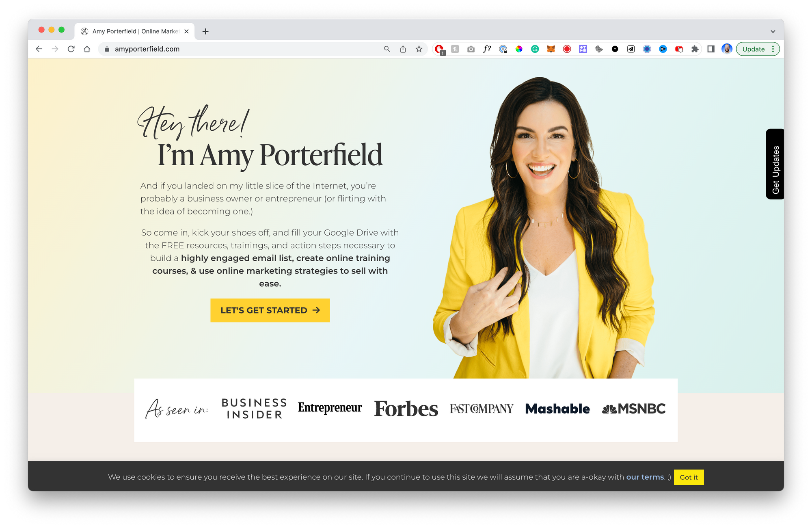
Task: Click the camera screenshot extension icon
Action: (471, 49)
